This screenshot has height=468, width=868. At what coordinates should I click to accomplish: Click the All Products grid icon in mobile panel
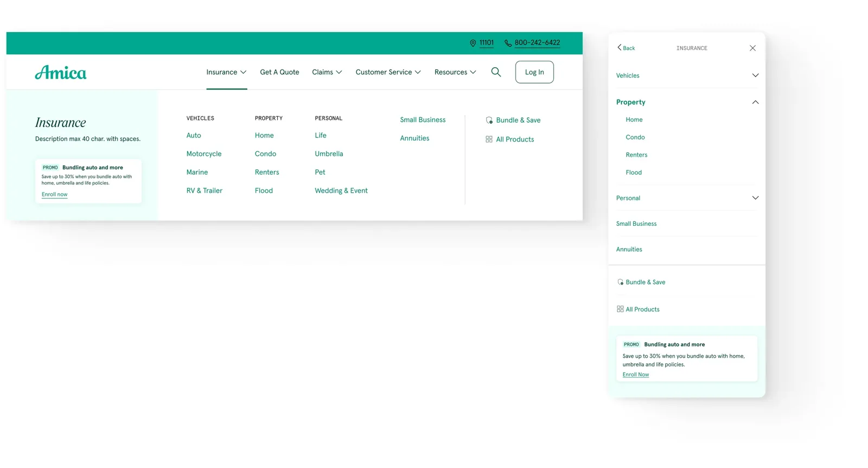(620, 309)
